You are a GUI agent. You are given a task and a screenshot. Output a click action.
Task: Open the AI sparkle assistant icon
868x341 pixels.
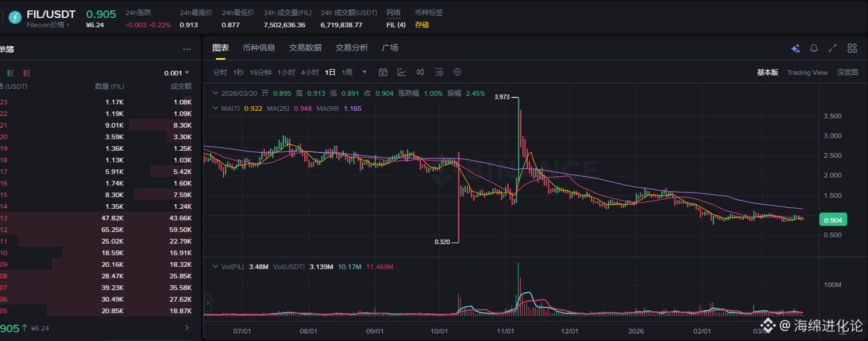pyautogui.click(x=795, y=49)
